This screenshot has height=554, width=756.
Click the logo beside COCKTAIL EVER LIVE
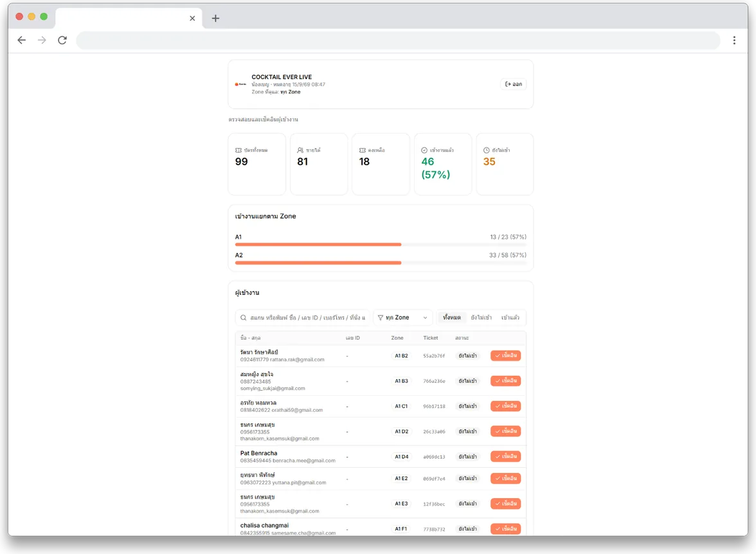pos(240,84)
